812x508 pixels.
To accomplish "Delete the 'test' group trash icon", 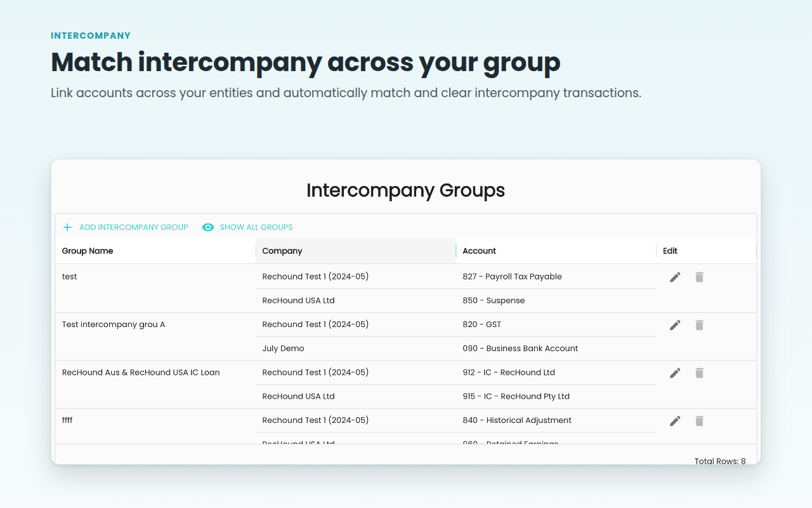I will 699,277.
